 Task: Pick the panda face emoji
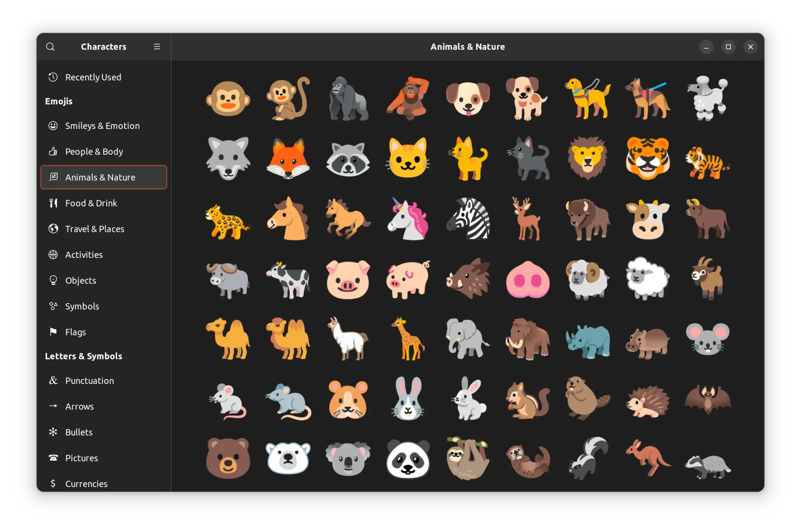408,459
